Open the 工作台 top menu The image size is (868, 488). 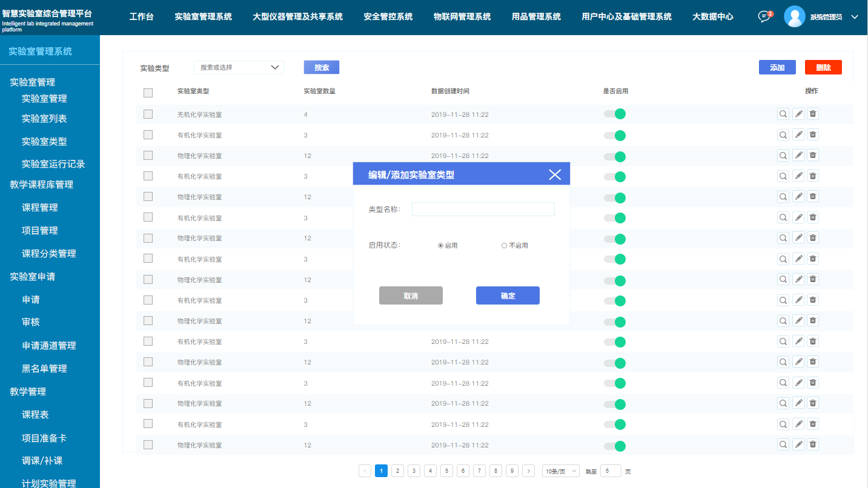(142, 17)
